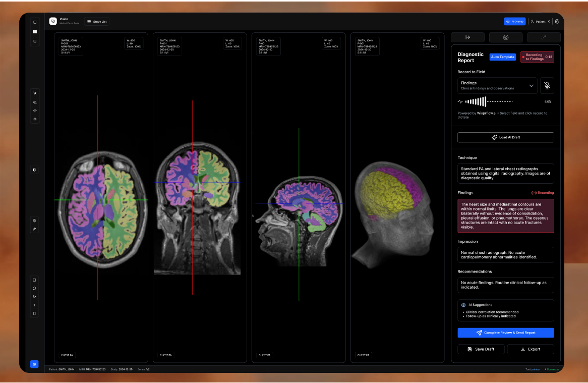
Task: Collapse the Patient panel chevron
Action: coord(549,22)
